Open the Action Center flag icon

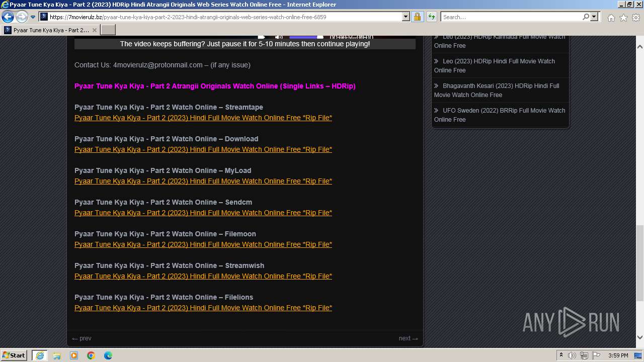[596, 355]
